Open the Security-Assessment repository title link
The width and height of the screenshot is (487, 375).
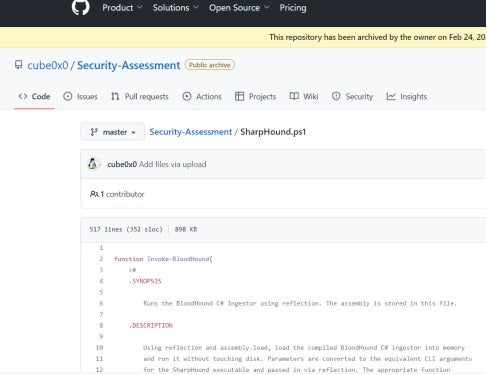pyautogui.click(x=129, y=65)
